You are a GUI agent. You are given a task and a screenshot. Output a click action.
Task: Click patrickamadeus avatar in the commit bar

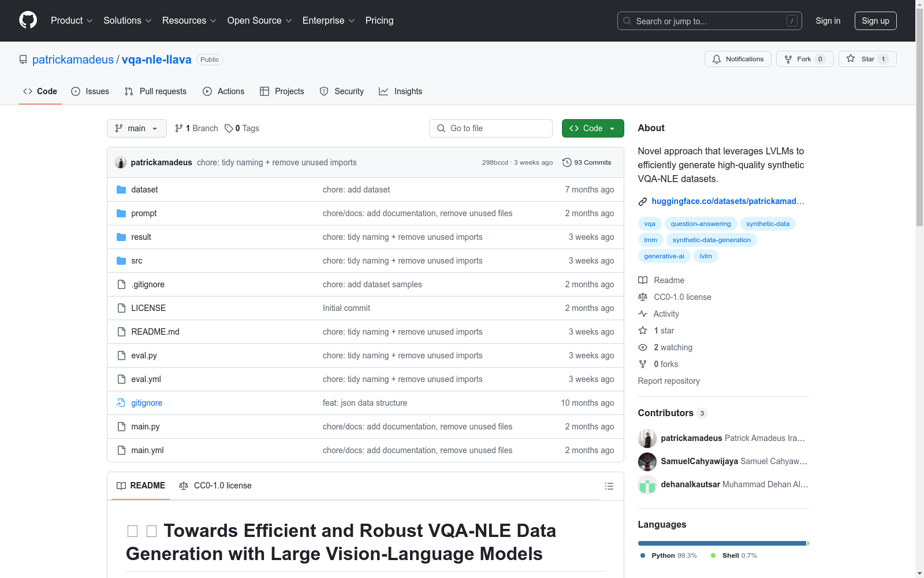(121, 162)
